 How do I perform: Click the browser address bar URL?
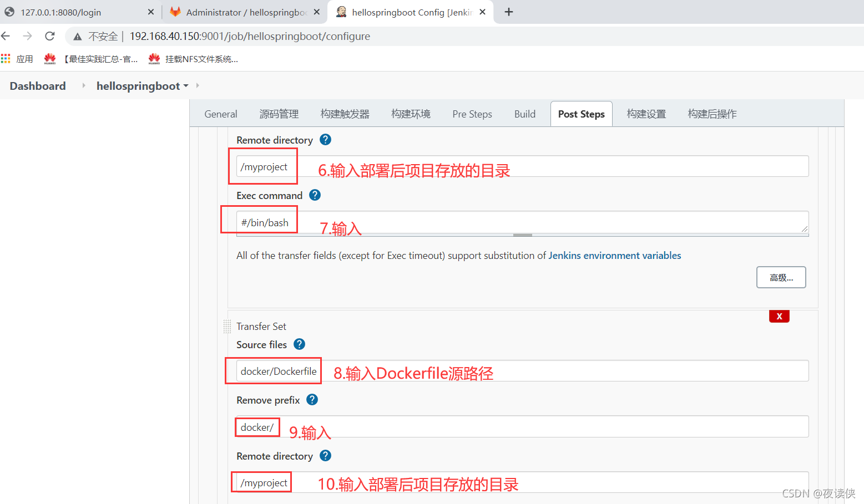pos(250,36)
